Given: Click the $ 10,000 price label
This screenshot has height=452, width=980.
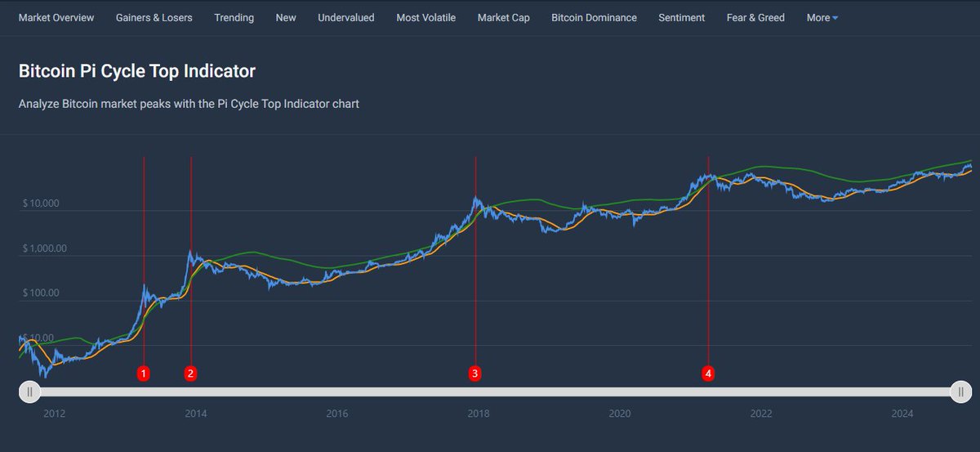Looking at the screenshot, I should coord(41,203).
